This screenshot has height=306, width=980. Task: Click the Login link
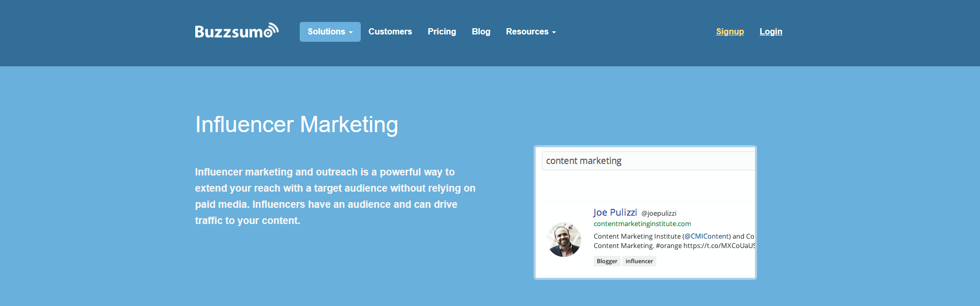click(x=771, y=32)
